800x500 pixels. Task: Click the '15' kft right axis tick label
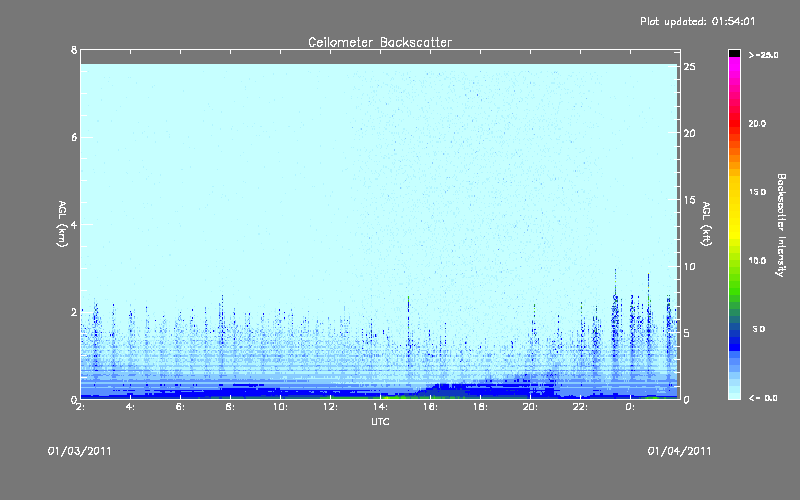click(690, 200)
